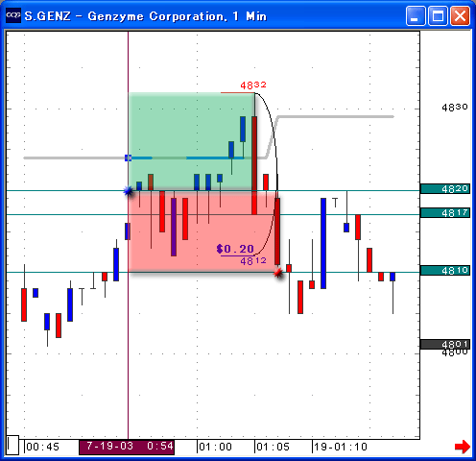Click the purple 4812 value label
Viewport: 476px width, 461px height.
point(253,261)
